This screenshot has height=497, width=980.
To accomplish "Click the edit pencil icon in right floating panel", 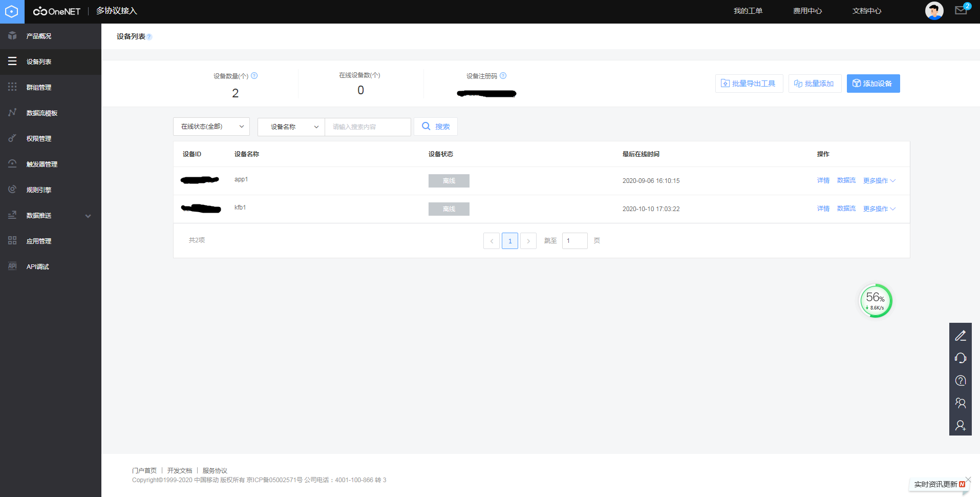I will pos(961,336).
